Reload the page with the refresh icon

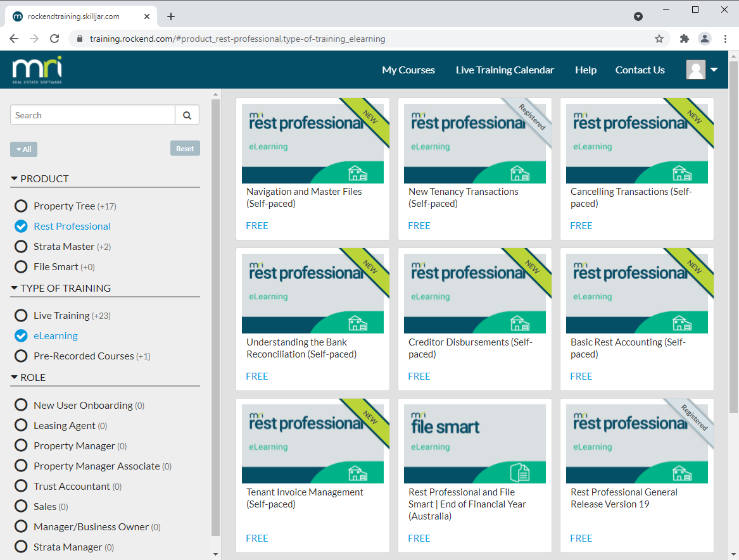[x=54, y=39]
